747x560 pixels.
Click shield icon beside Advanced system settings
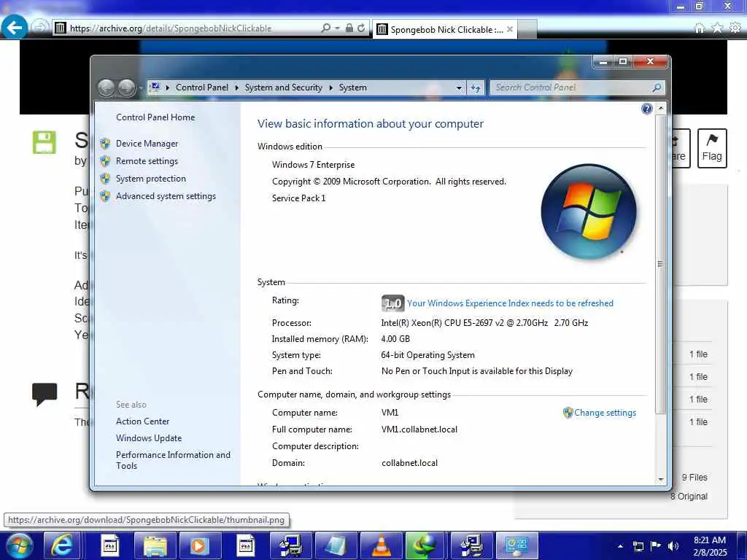coord(105,197)
